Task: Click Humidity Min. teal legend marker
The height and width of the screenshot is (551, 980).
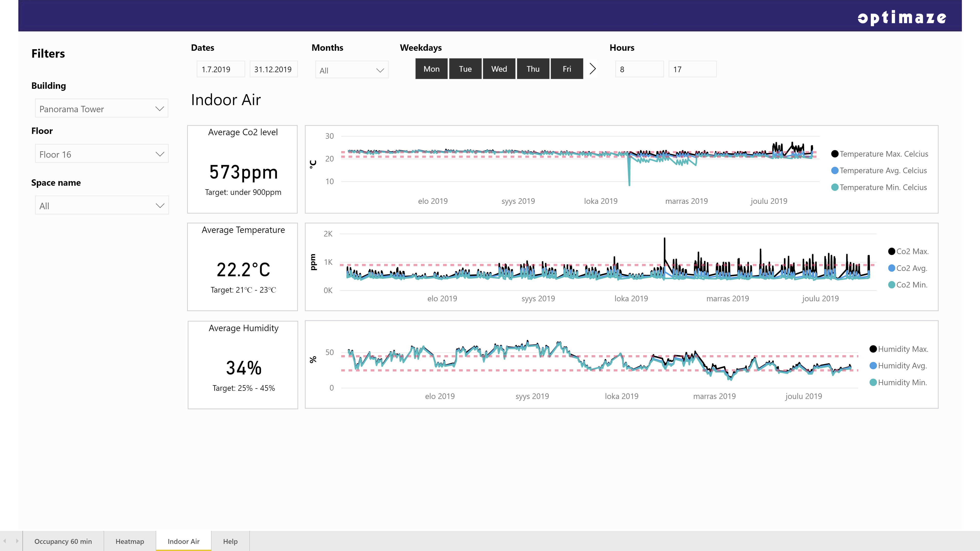Action: click(x=873, y=383)
